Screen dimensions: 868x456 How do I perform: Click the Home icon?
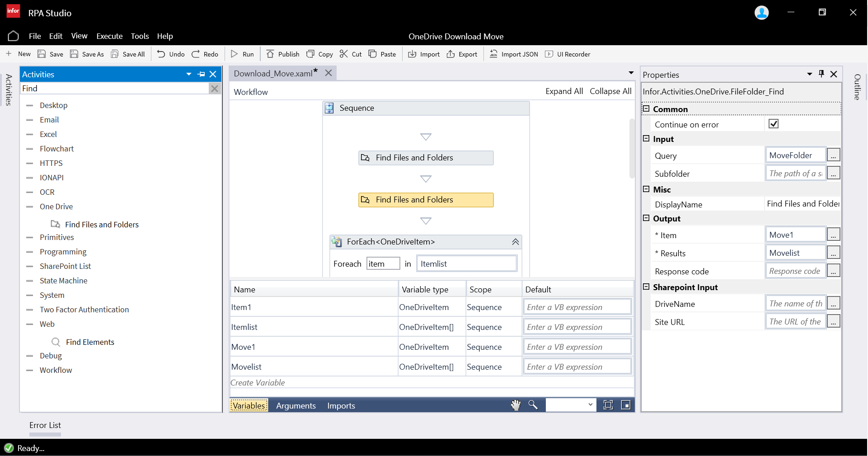(14, 36)
